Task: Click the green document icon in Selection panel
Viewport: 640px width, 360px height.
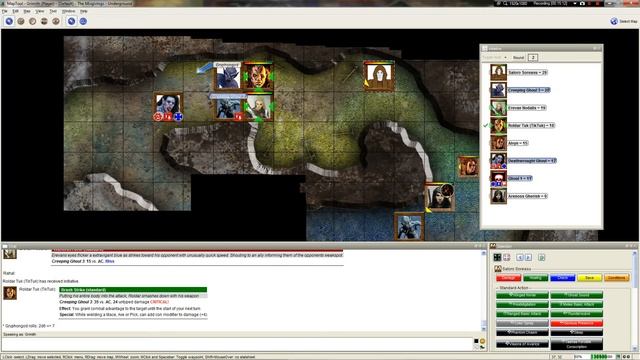Action: coord(542,257)
